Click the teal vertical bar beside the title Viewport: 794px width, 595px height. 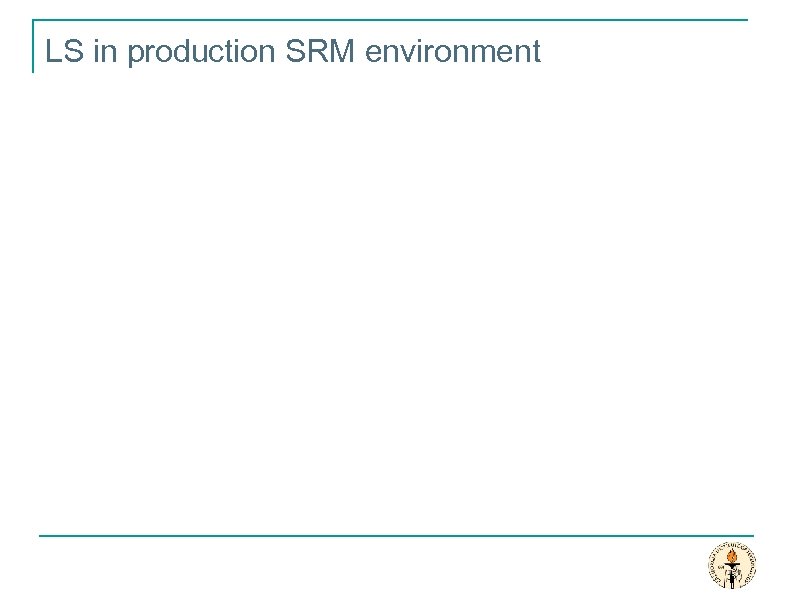click(34, 46)
